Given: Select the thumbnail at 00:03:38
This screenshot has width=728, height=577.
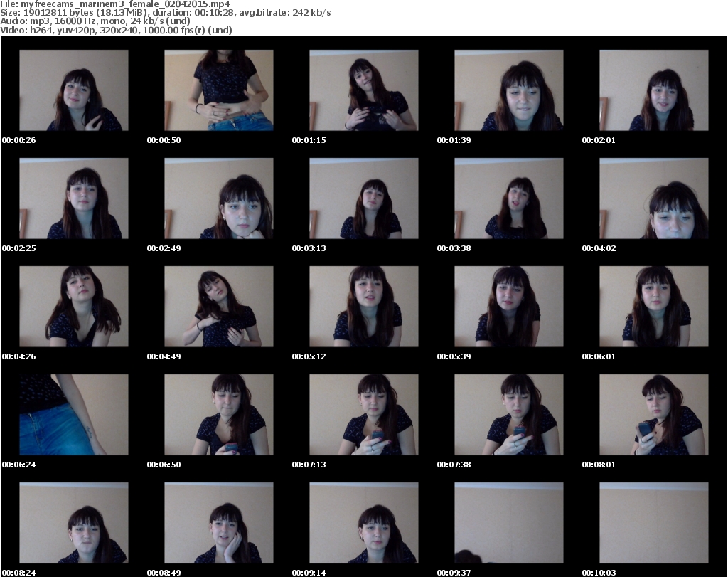Looking at the screenshot, I should pyautogui.click(x=509, y=198).
